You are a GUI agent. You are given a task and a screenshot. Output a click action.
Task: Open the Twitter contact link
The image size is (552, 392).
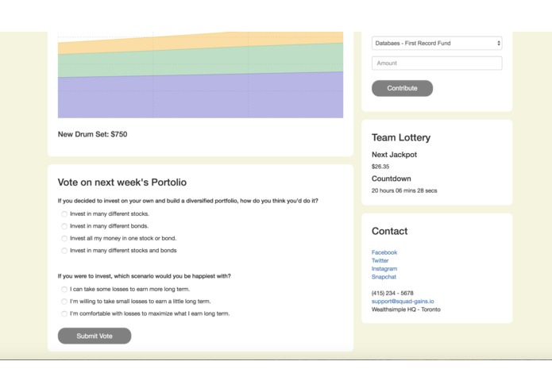pos(380,260)
